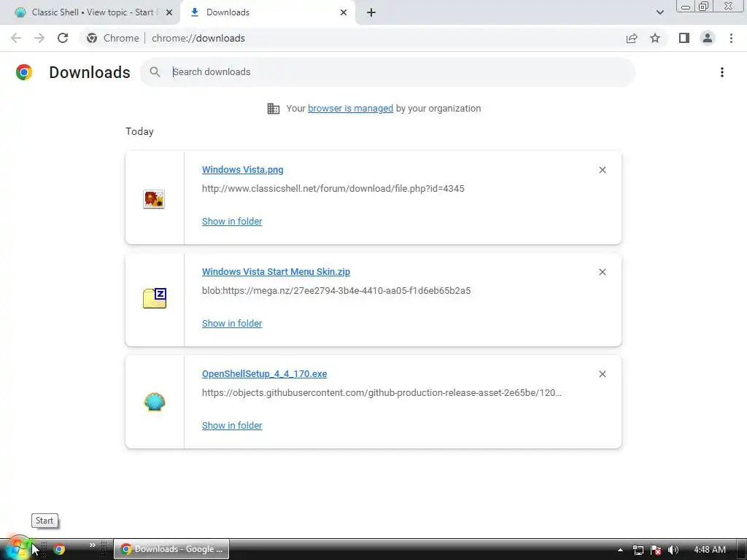Open Downloads page more actions menu
747x560 pixels.
722,72
